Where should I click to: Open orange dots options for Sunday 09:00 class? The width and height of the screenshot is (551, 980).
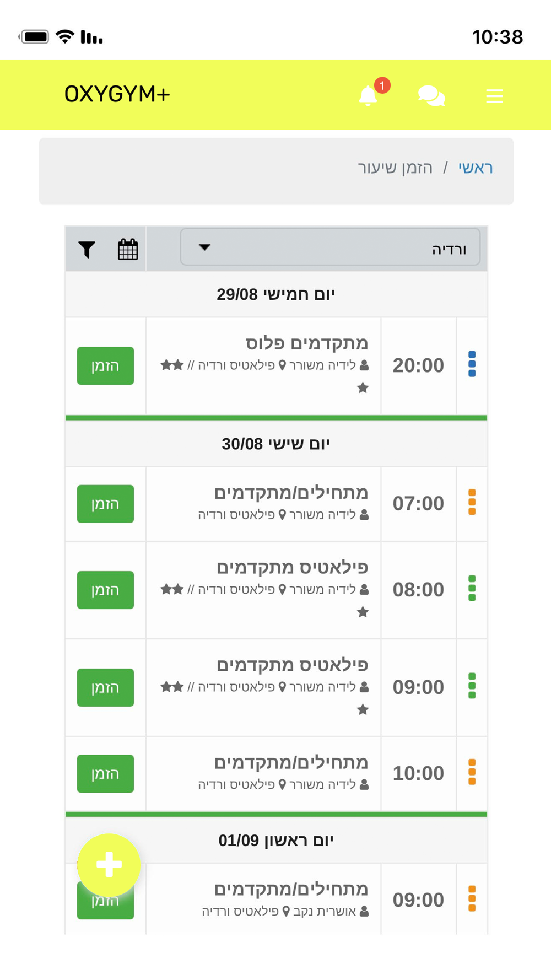(472, 899)
